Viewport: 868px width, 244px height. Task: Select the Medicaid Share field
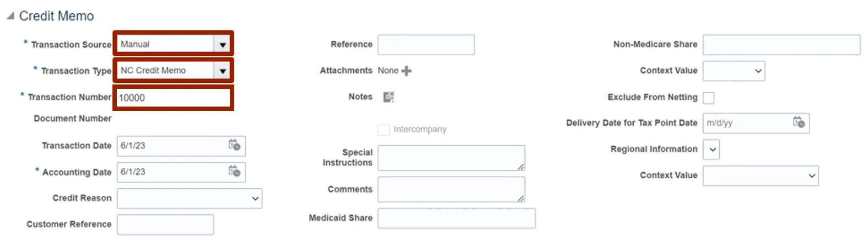[456, 218]
